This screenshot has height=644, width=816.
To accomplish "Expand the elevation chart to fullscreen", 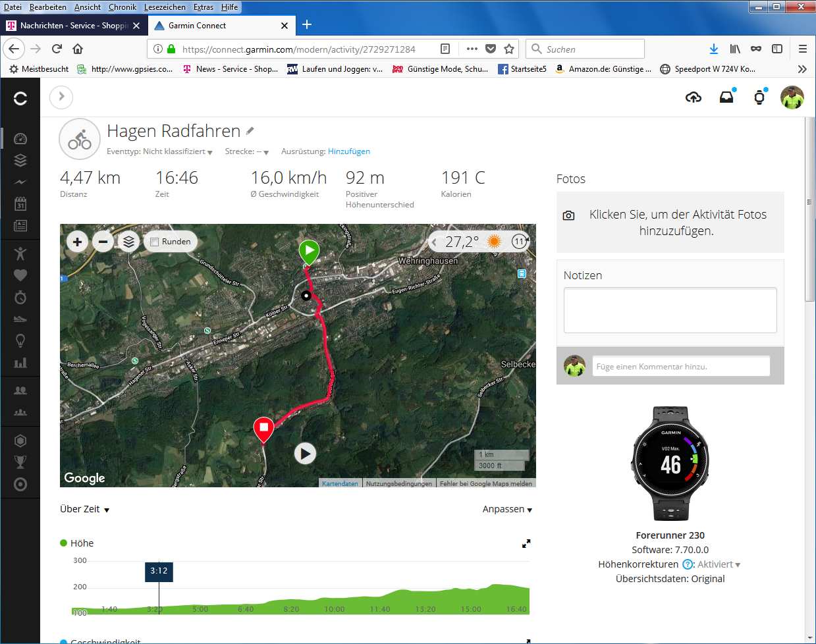I will 526,544.
